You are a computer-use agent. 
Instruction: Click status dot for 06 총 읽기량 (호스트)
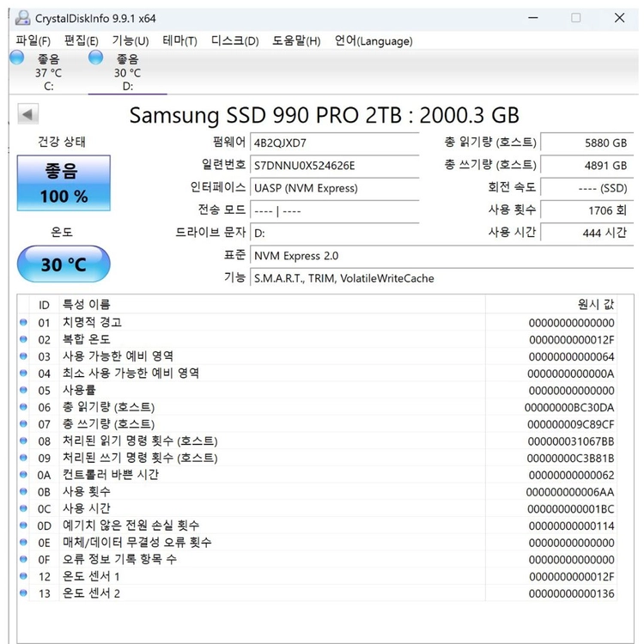point(23,407)
